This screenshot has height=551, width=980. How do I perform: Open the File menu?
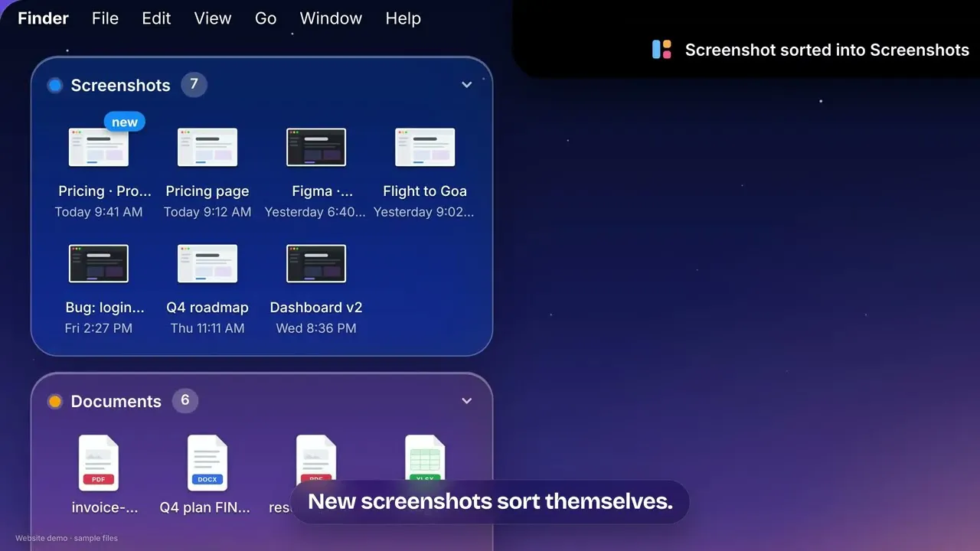click(x=105, y=18)
